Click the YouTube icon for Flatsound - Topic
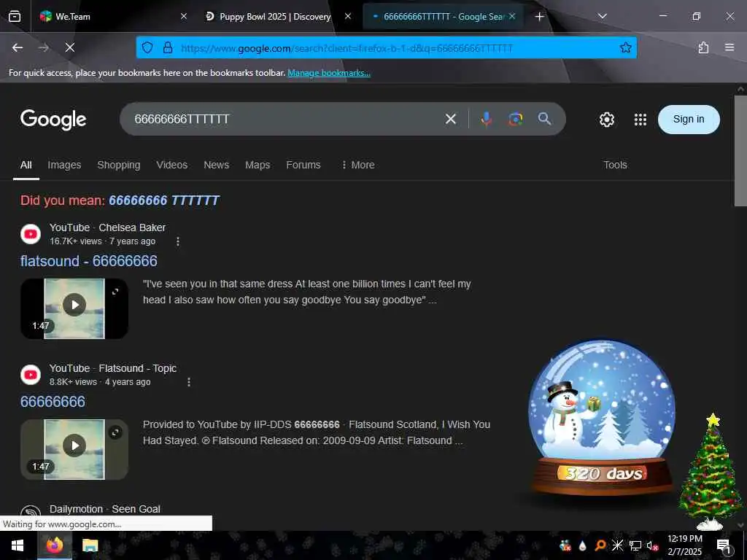Image resolution: width=747 pixels, height=560 pixels. click(x=31, y=375)
